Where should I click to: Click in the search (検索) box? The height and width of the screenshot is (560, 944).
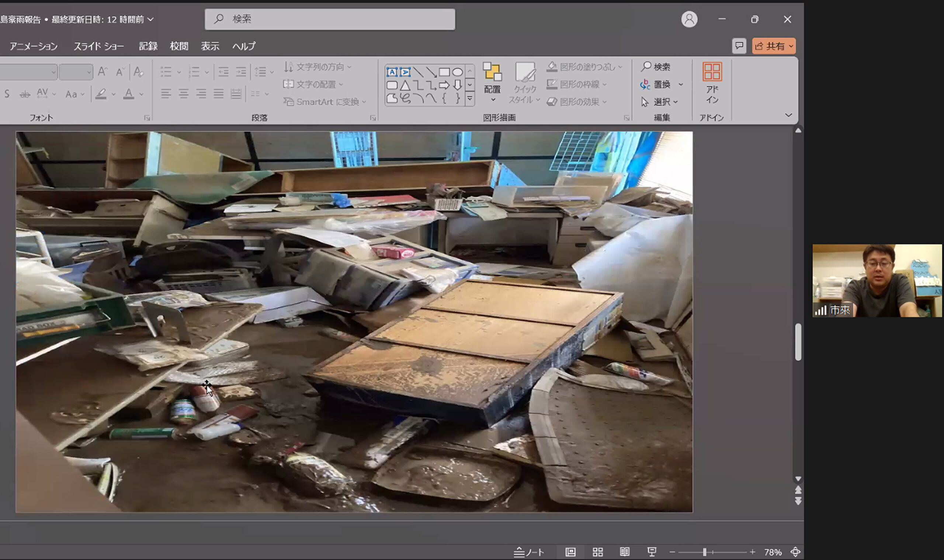[330, 19]
